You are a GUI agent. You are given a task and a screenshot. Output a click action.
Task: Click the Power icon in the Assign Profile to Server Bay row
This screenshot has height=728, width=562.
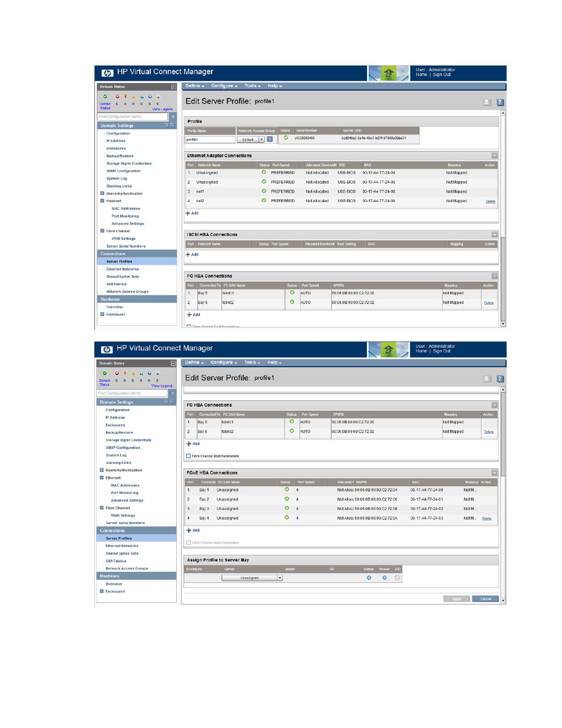coord(385,578)
